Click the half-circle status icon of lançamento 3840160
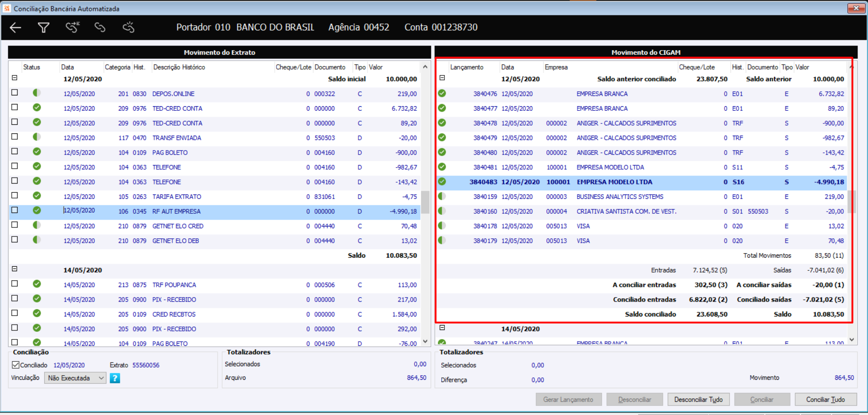This screenshot has width=868, height=415. click(442, 211)
